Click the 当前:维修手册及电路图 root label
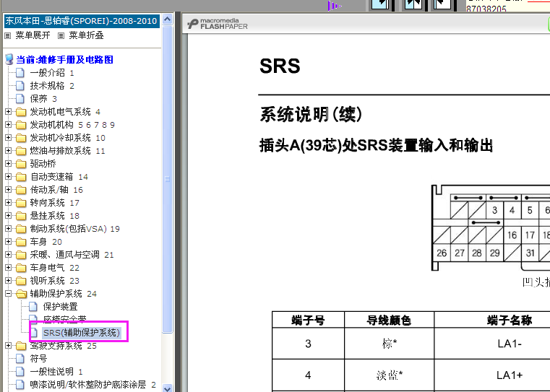Viewport: 550px width, 392px height. [64, 60]
